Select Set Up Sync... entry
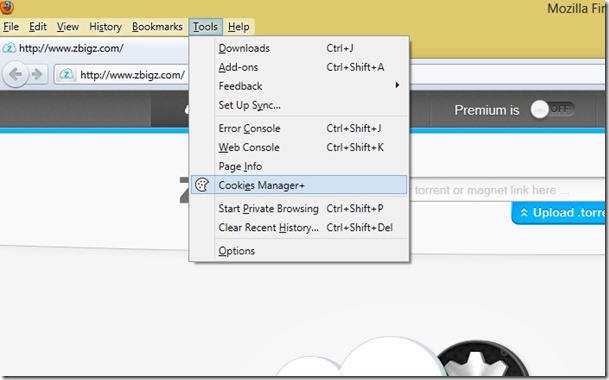Screen dimensions: 609x380 [299, 105]
